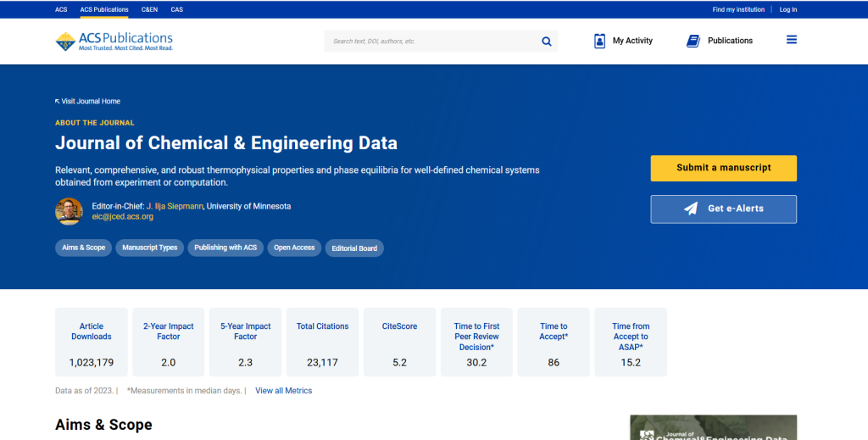This screenshot has width=868, height=440.
Task: Click the Data as of 2023 note
Action: coord(84,391)
